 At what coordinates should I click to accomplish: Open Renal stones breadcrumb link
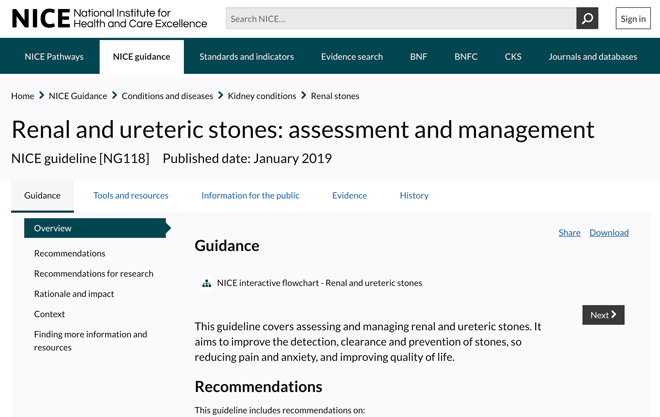pos(335,96)
